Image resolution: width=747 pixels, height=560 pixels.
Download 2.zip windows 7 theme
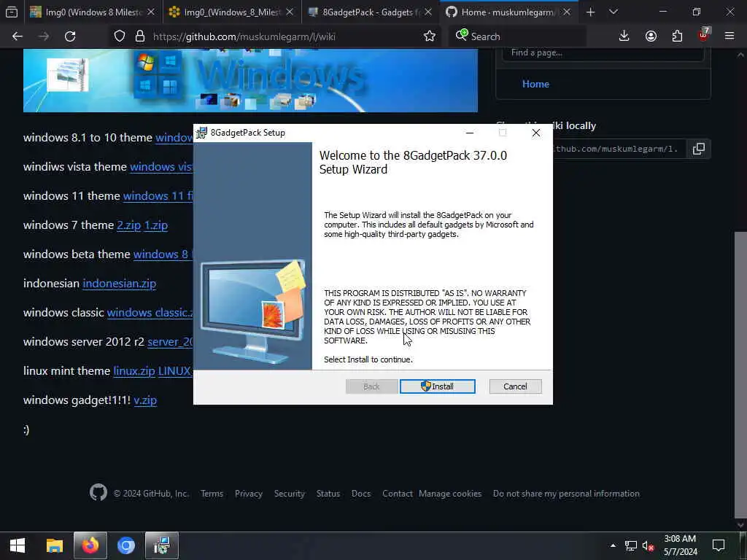tap(128, 225)
